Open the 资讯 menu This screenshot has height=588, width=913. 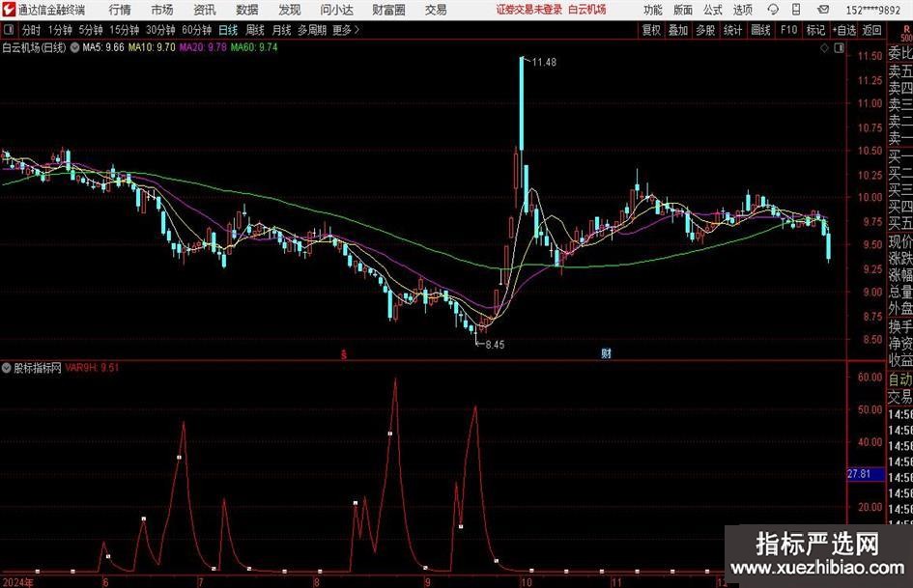tap(205, 10)
